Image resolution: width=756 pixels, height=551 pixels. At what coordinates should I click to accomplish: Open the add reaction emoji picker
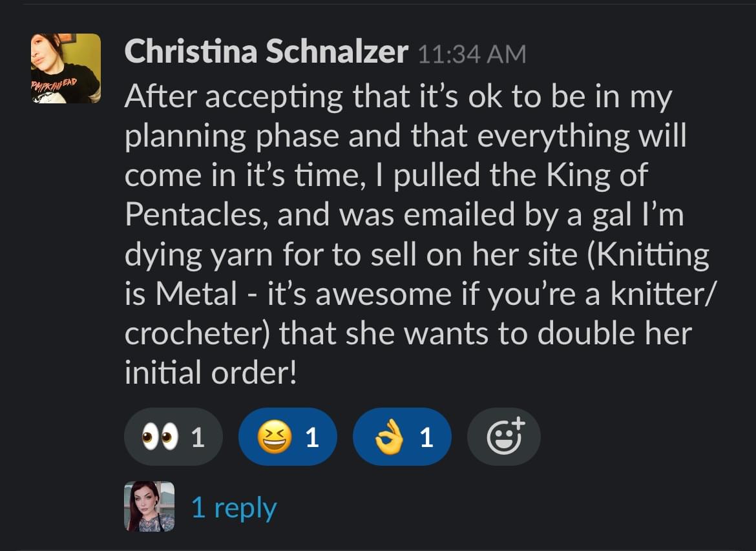click(x=504, y=437)
